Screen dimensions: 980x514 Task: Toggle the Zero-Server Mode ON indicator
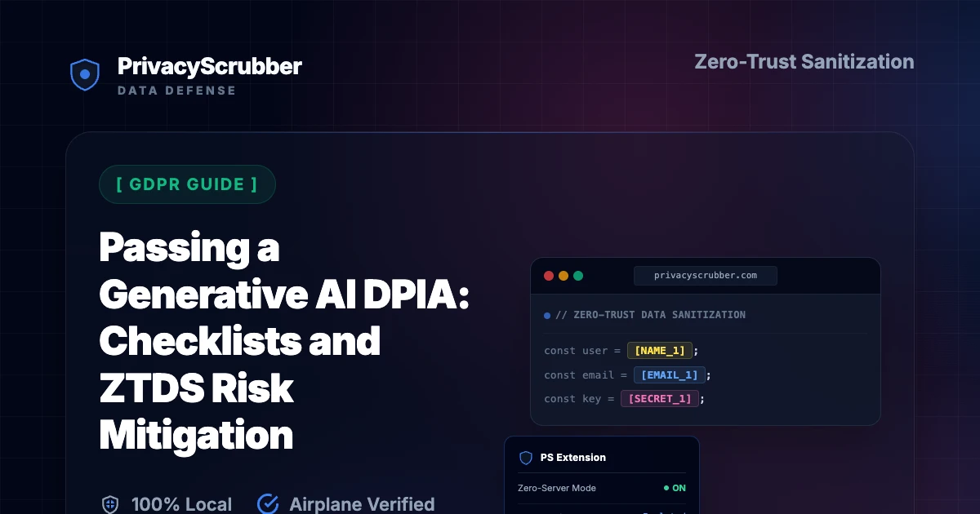click(x=675, y=488)
